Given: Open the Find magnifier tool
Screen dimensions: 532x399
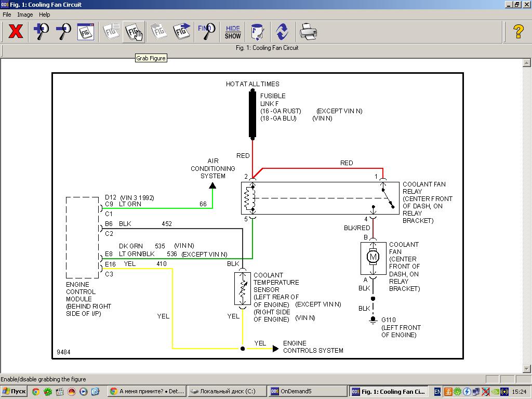Looking at the screenshot, I should 206,32.
